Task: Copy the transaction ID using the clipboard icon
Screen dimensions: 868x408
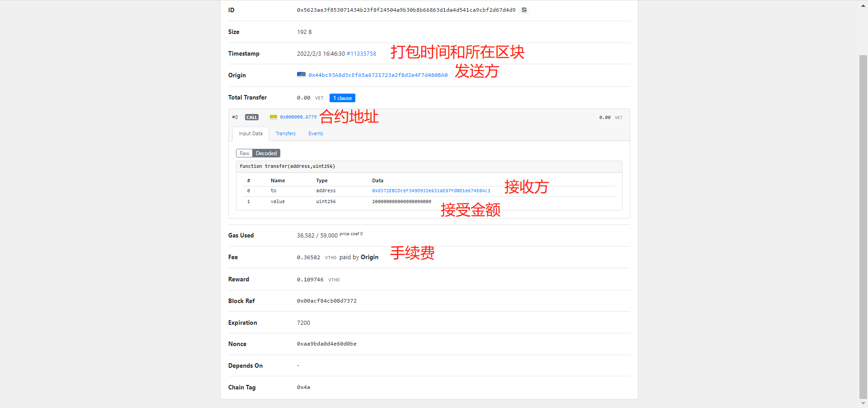Action: 524,9
